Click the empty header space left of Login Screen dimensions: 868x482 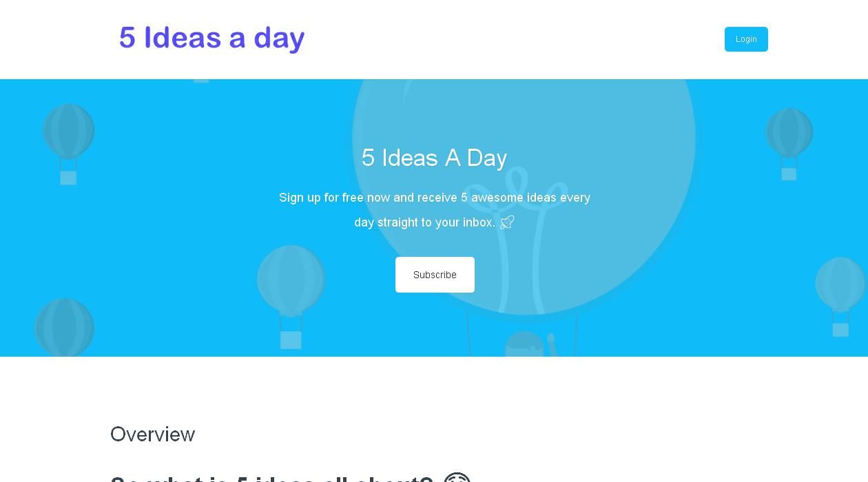point(517,39)
